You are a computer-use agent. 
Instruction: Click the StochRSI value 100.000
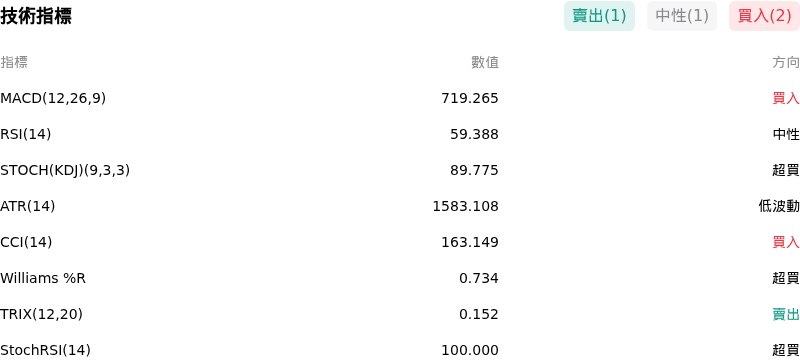tap(470, 350)
